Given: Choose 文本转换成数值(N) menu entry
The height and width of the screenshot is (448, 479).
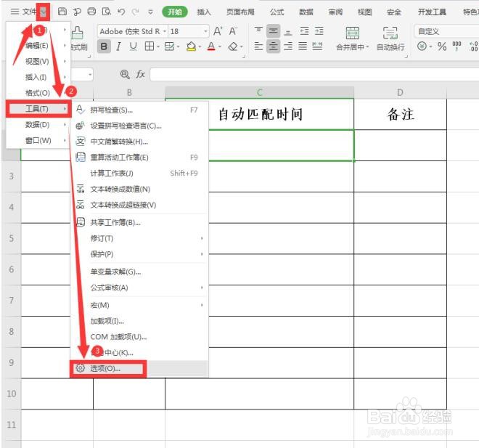Looking at the screenshot, I should [x=139, y=190].
